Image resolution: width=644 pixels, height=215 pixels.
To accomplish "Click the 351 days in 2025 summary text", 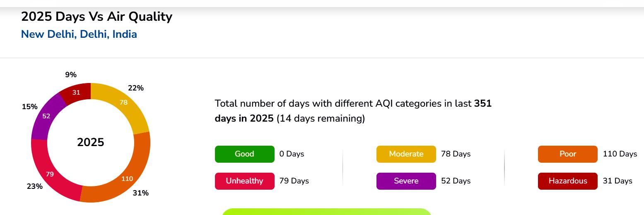I will (x=353, y=111).
